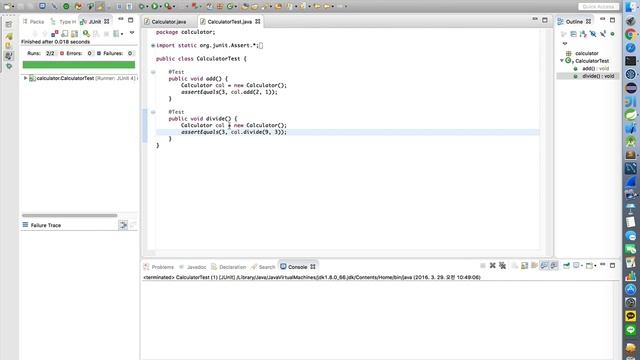Toggle show failures only in JUnit
Image resolution: width=640 pixels, height=360 pixels.
coord(55,33)
